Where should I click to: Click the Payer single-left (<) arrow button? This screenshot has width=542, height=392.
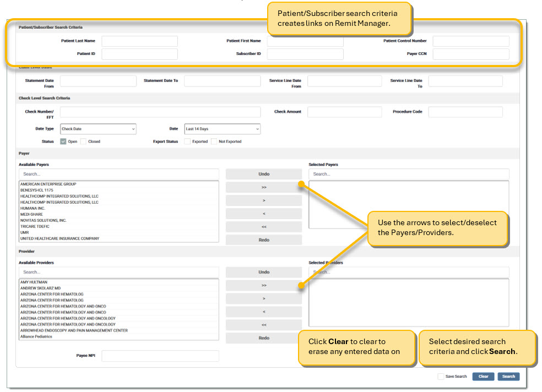coord(263,214)
